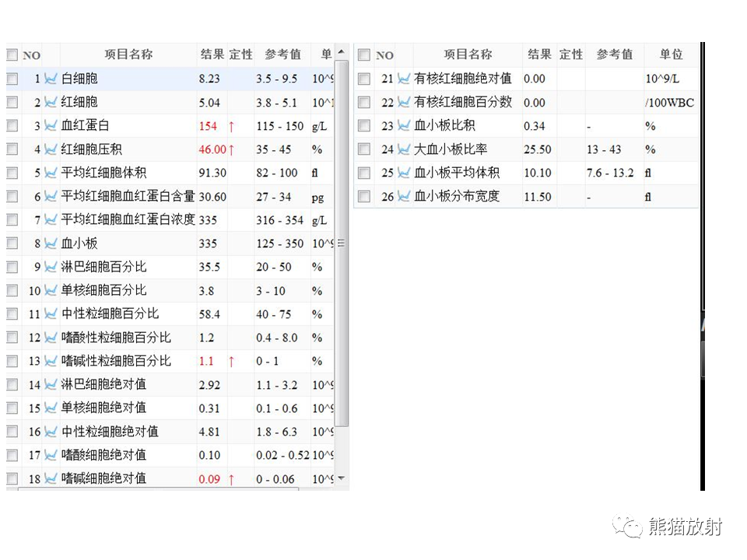
Task: Click the left table vertical scrollbar thumb
Action: (x=341, y=243)
